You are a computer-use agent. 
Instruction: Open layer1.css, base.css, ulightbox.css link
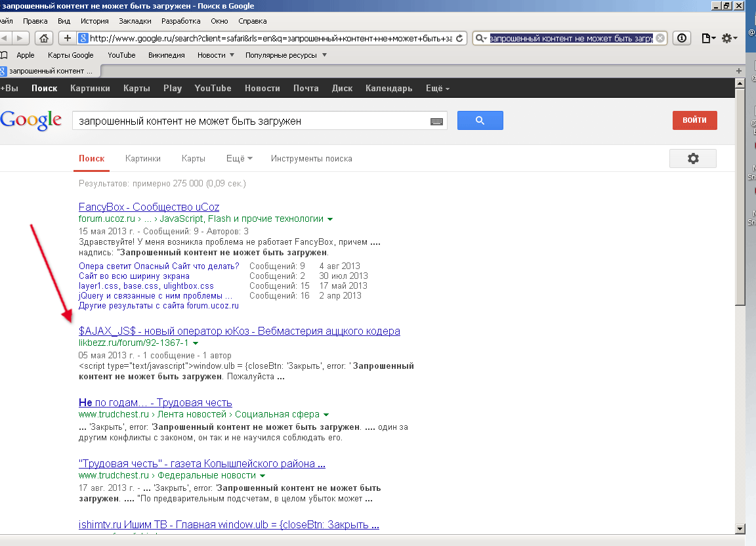click(146, 286)
